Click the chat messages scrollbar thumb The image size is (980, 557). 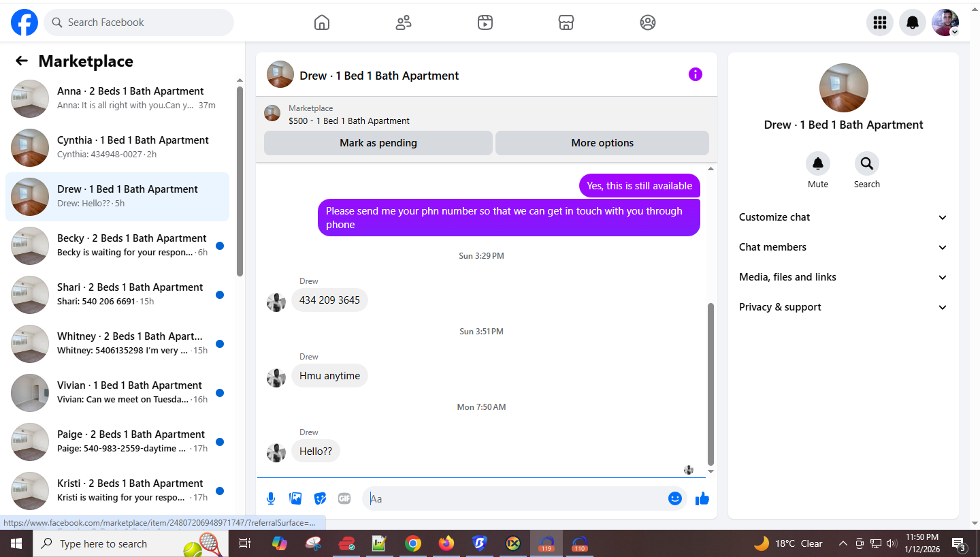point(711,383)
